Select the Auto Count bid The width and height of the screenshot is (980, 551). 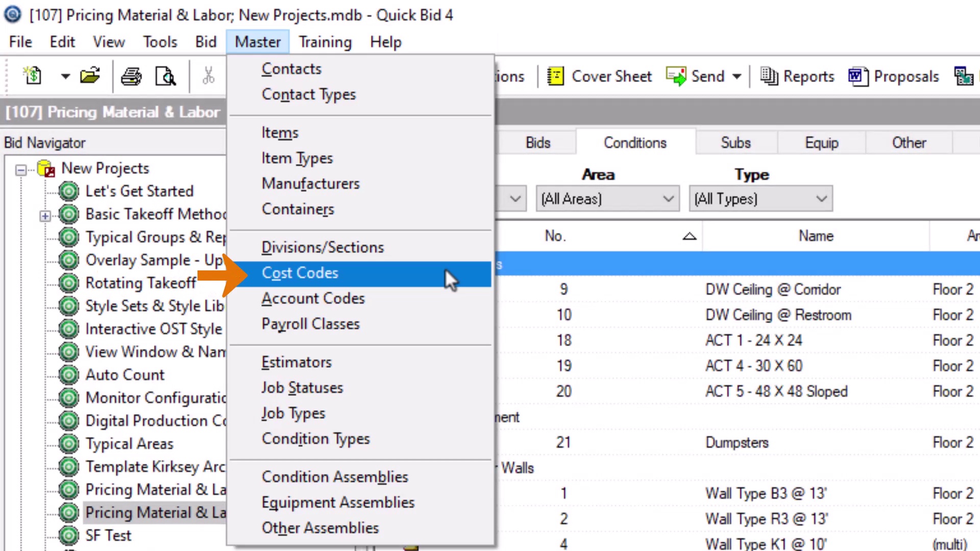(125, 375)
